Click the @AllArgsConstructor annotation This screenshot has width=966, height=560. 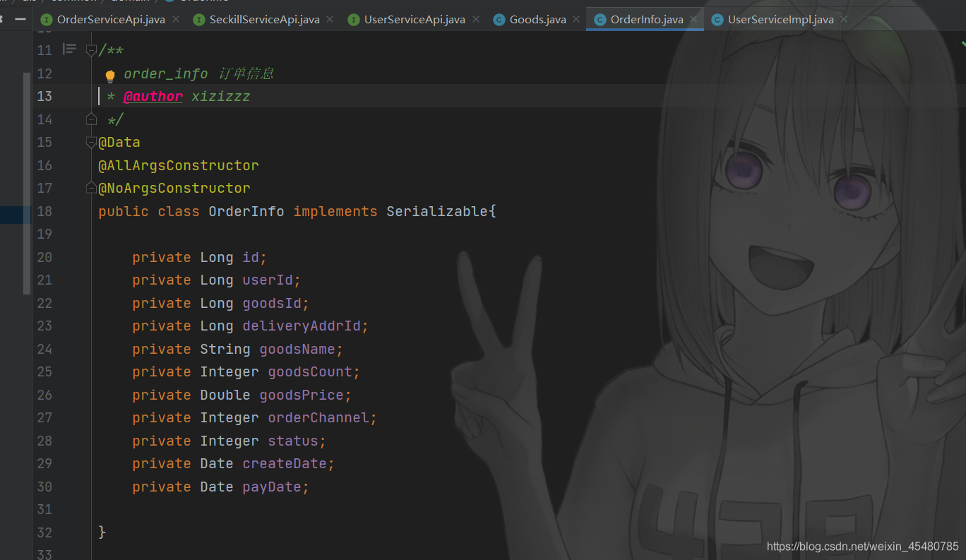pyautogui.click(x=179, y=165)
